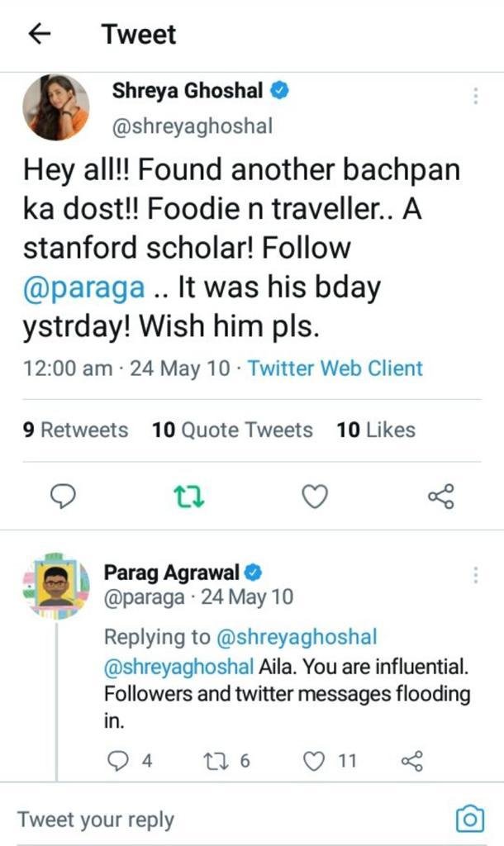View the 10 Quote Tweets
This screenshot has height=846, width=504.
coord(232,430)
